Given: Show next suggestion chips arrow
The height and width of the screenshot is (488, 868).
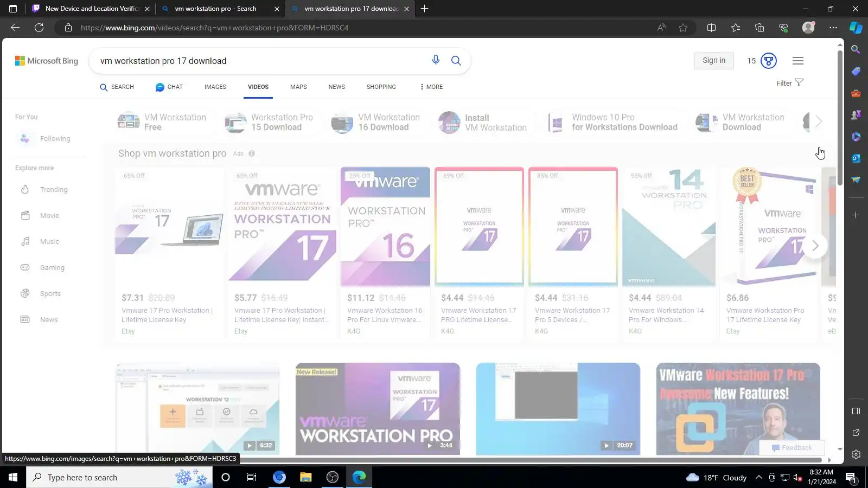Looking at the screenshot, I should click(819, 122).
